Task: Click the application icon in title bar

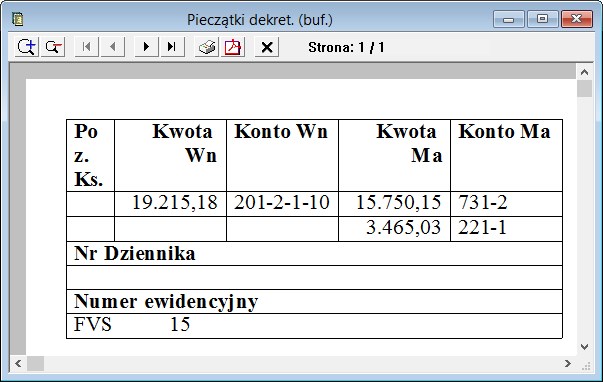Action: coord(17,19)
